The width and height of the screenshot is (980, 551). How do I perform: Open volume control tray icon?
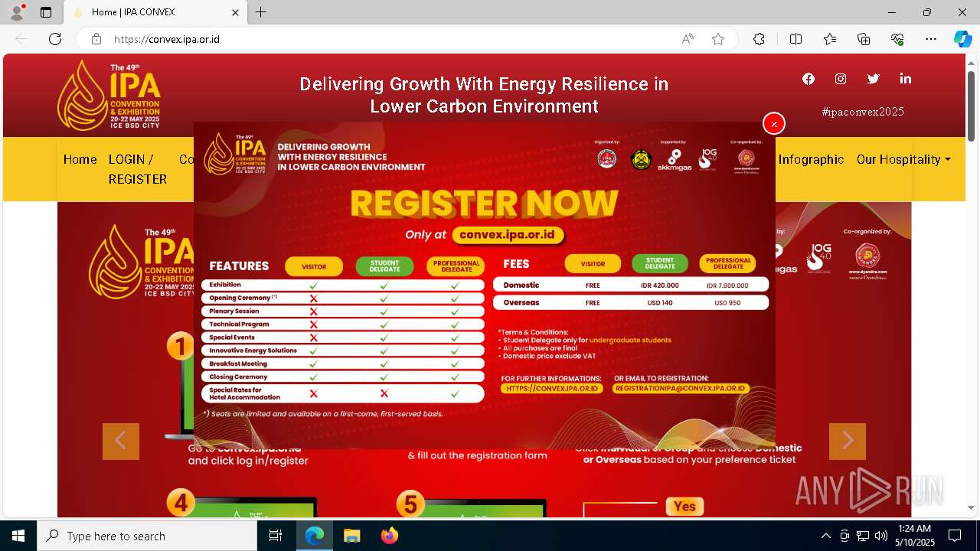(881, 536)
